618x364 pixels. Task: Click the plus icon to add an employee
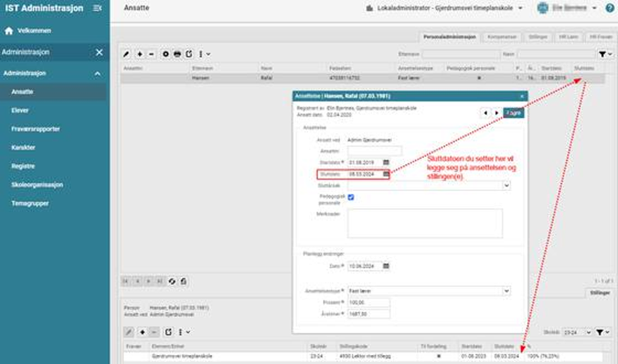pyautogui.click(x=140, y=54)
